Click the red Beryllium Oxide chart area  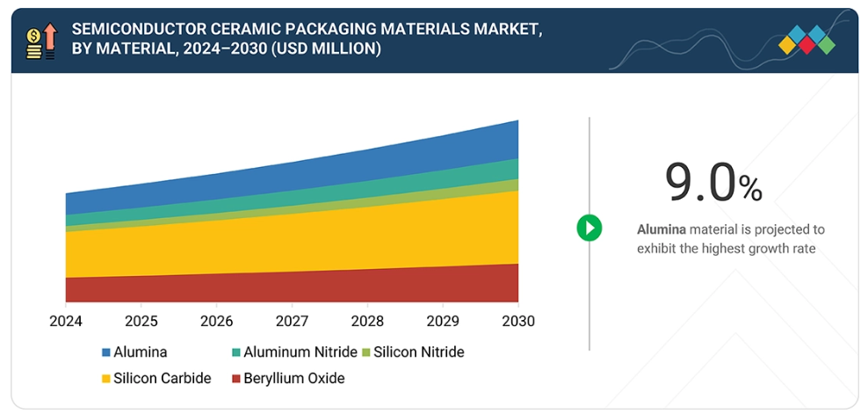(290, 286)
